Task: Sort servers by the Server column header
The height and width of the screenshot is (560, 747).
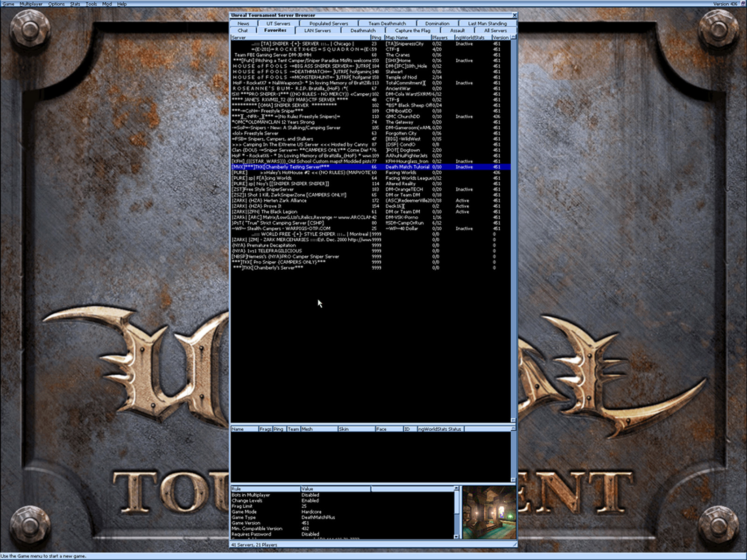Action: point(301,37)
